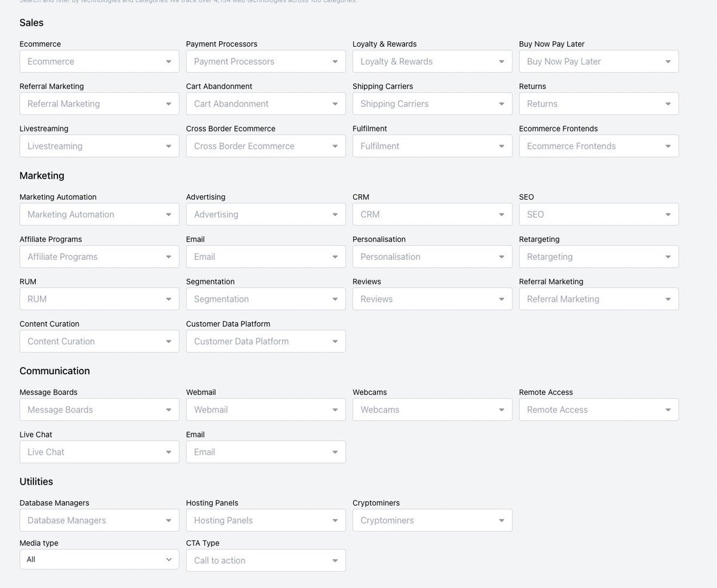Expand the Live Chat dropdown

coord(99,452)
